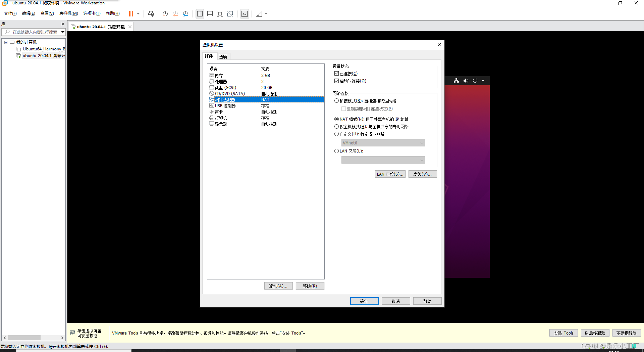Viewport: 644px width, 352px height.
Task: Click the Ubuntu power icon
Action: (x=475, y=81)
